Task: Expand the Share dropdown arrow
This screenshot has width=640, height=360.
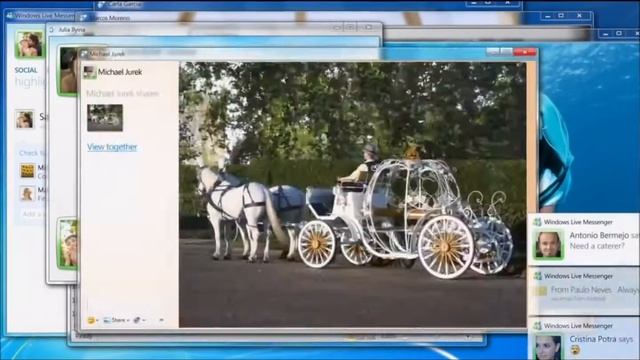Action: (x=128, y=320)
